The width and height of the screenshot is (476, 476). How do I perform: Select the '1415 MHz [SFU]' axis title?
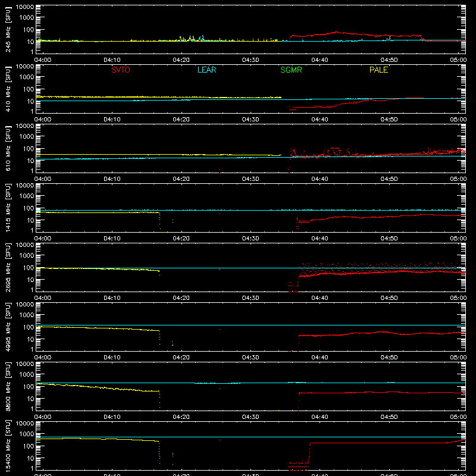coord(8,208)
